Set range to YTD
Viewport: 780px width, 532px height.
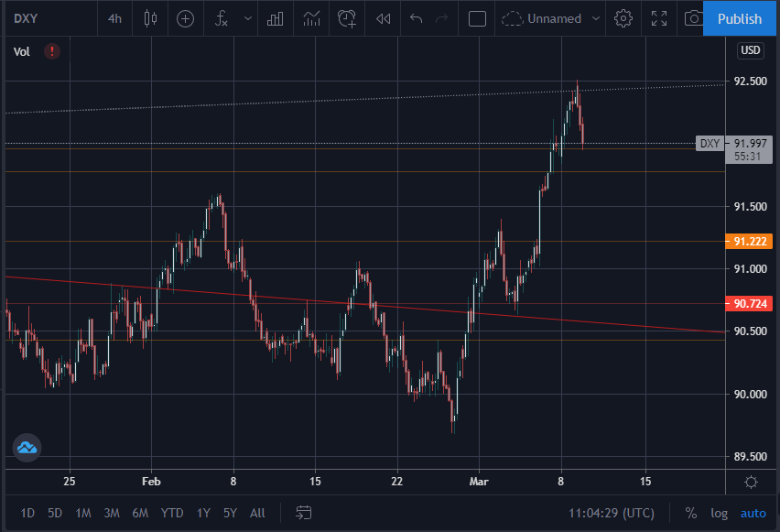(x=172, y=513)
